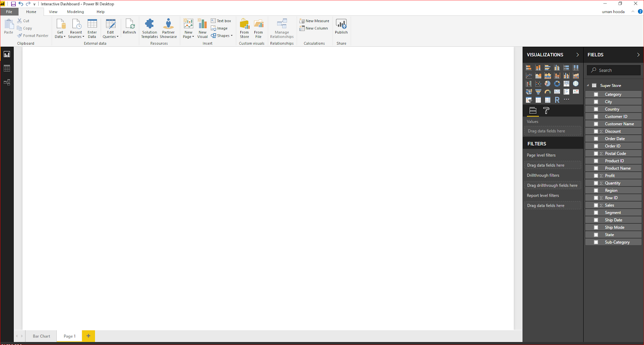
Task: Go to the Bar Chart page tab
Action: pyautogui.click(x=41, y=336)
